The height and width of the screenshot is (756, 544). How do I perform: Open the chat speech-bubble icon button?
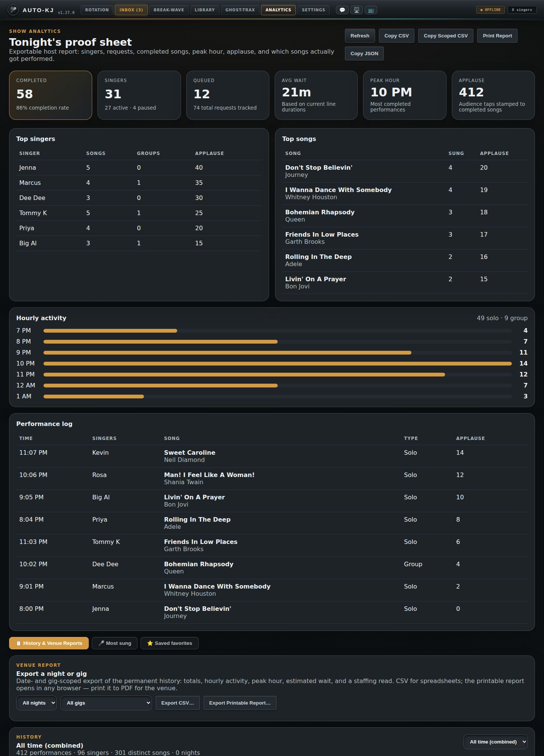pyautogui.click(x=342, y=10)
